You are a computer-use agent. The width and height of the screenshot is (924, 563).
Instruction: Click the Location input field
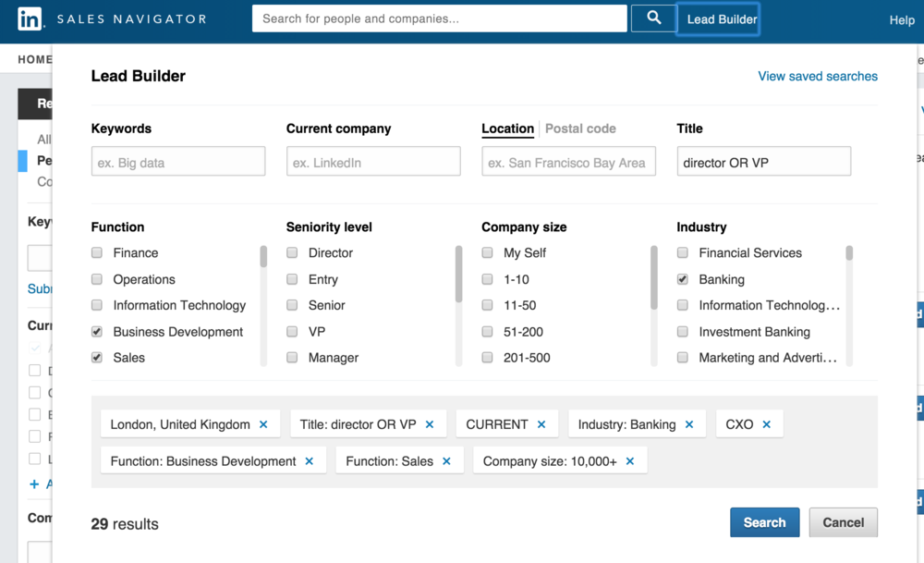coord(568,161)
